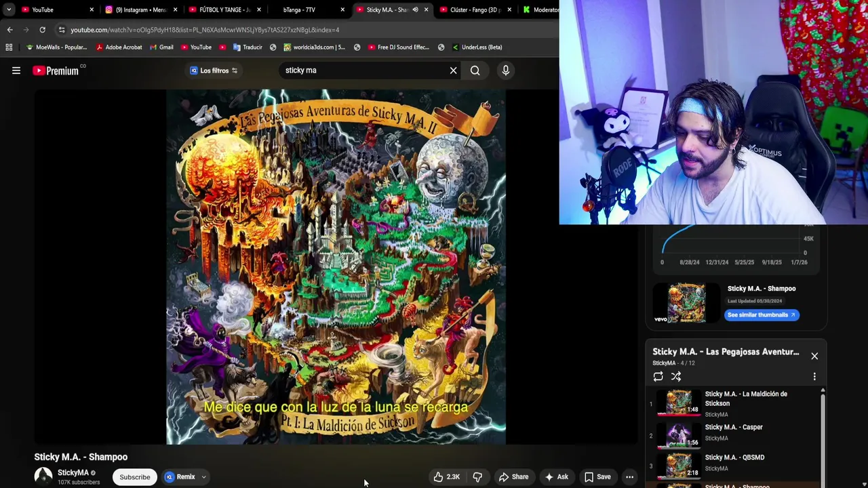
Task: Toggle playlist loop
Action: tap(658, 377)
